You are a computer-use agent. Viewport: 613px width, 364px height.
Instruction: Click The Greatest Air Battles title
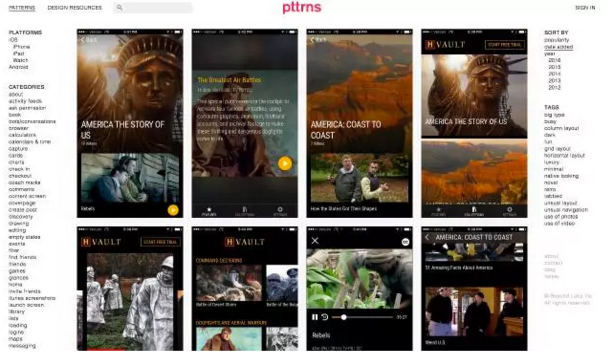(x=229, y=80)
